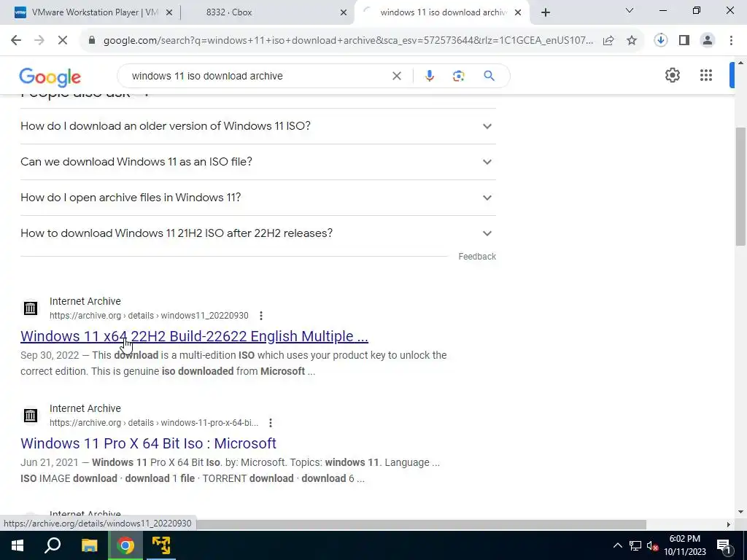Open notification center icon
This screenshot has height=560, width=747.
pyautogui.click(x=724, y=545)
